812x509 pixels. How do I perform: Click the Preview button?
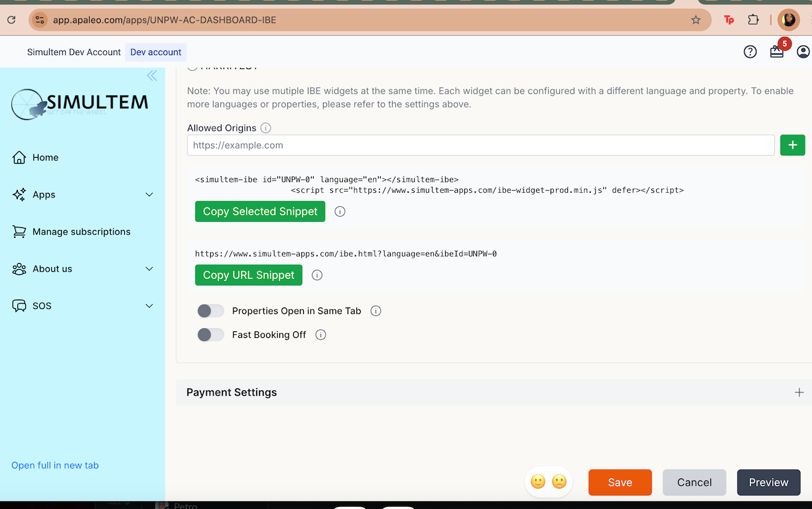click(x=769, y=482)
